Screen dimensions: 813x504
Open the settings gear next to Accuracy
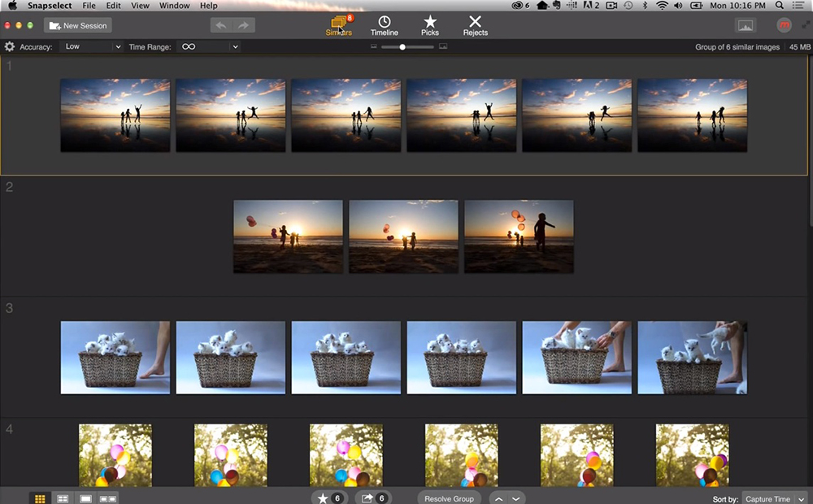10,47
